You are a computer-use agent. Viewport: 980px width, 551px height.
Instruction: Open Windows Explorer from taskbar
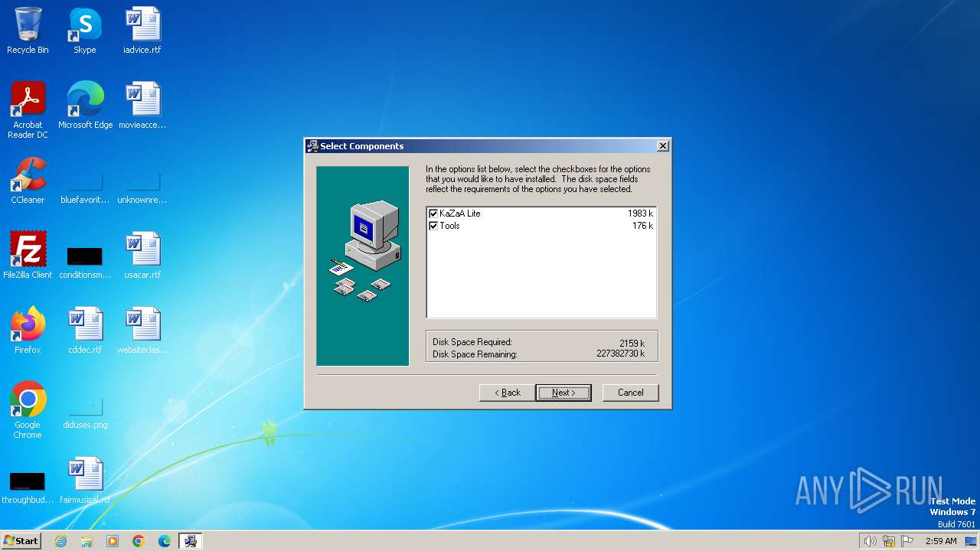click(x=87, y=541)
